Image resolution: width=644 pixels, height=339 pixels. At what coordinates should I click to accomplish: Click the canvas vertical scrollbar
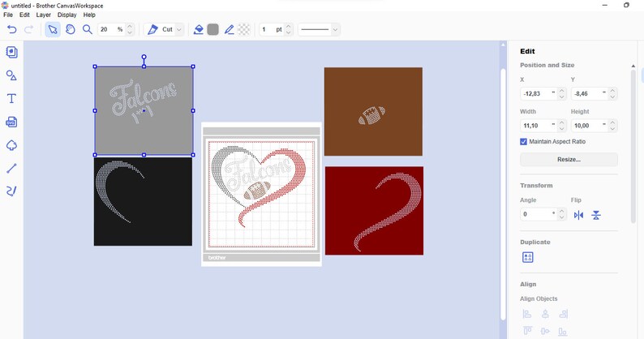pos(503,193)
